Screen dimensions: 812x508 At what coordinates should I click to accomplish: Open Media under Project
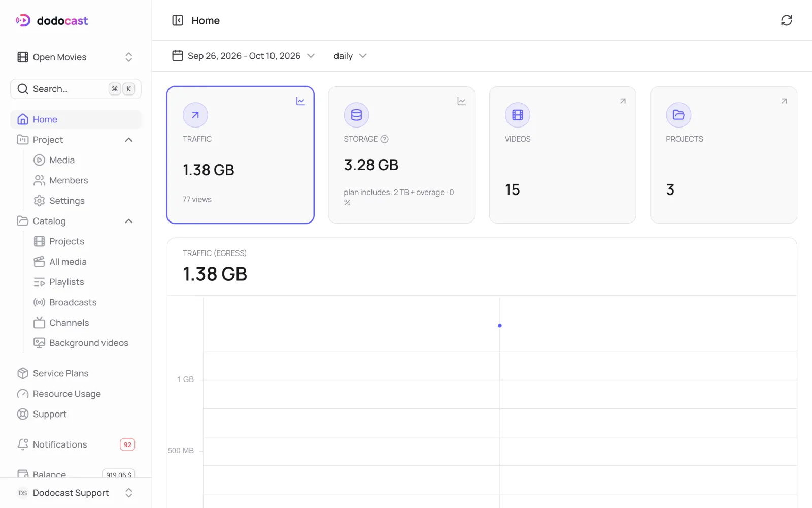(x=62, y=160)
